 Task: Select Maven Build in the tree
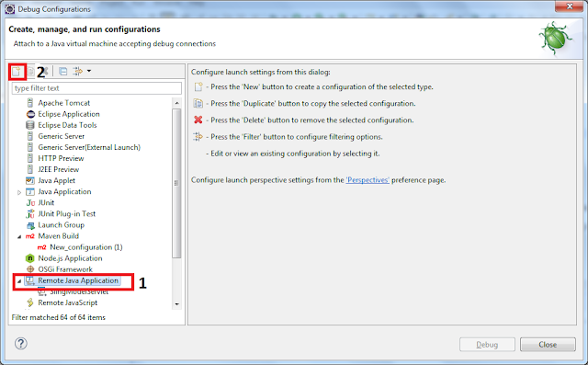pos(59,236)
